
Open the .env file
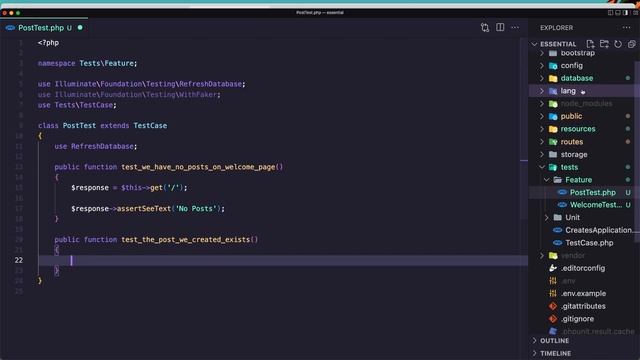point(568,281)
